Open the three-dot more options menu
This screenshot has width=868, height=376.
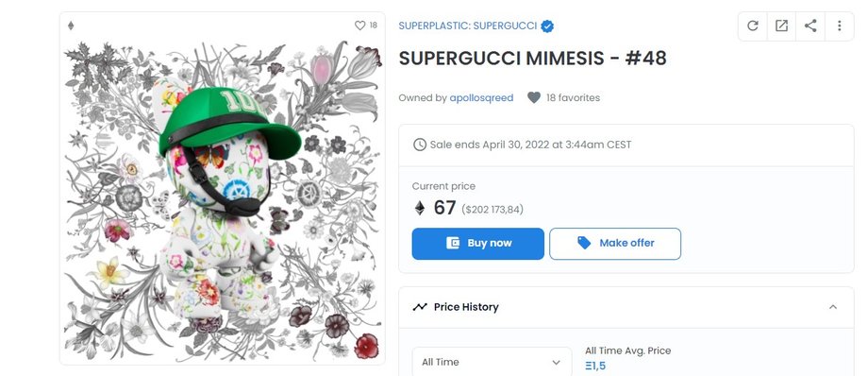click(839, 26)
